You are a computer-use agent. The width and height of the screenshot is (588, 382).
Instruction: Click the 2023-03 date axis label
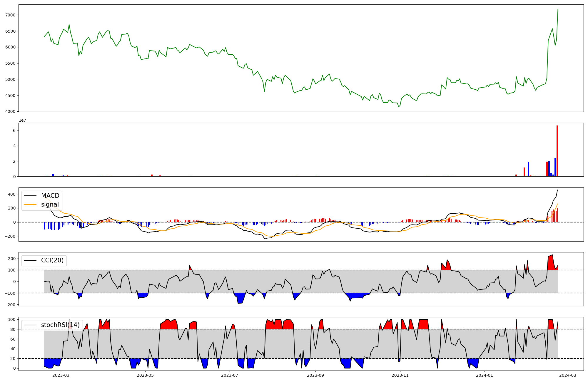click(61, 375)
